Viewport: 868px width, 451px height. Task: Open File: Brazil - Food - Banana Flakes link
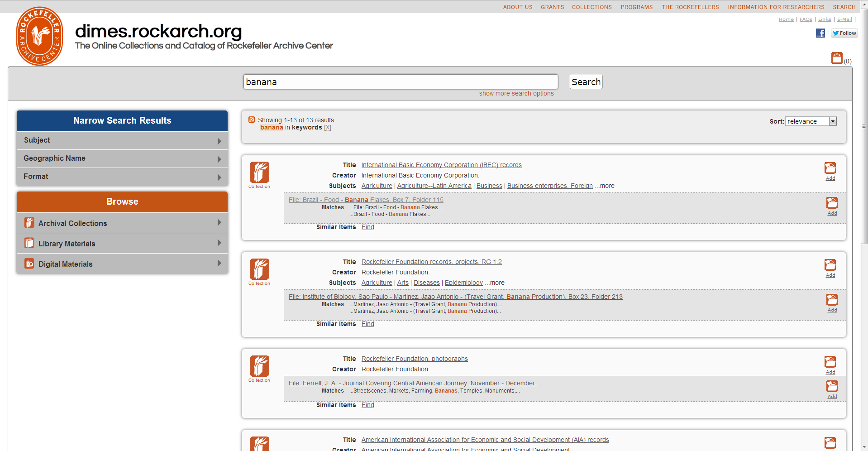366,200
